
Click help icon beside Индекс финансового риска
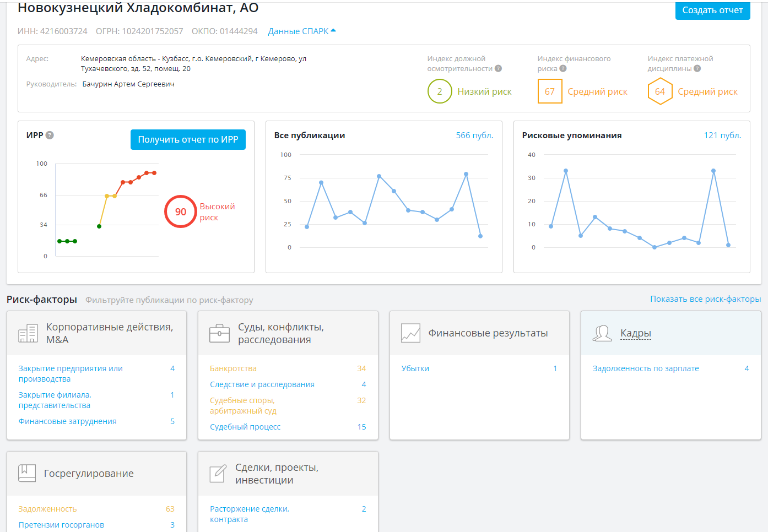pos(563,69)
